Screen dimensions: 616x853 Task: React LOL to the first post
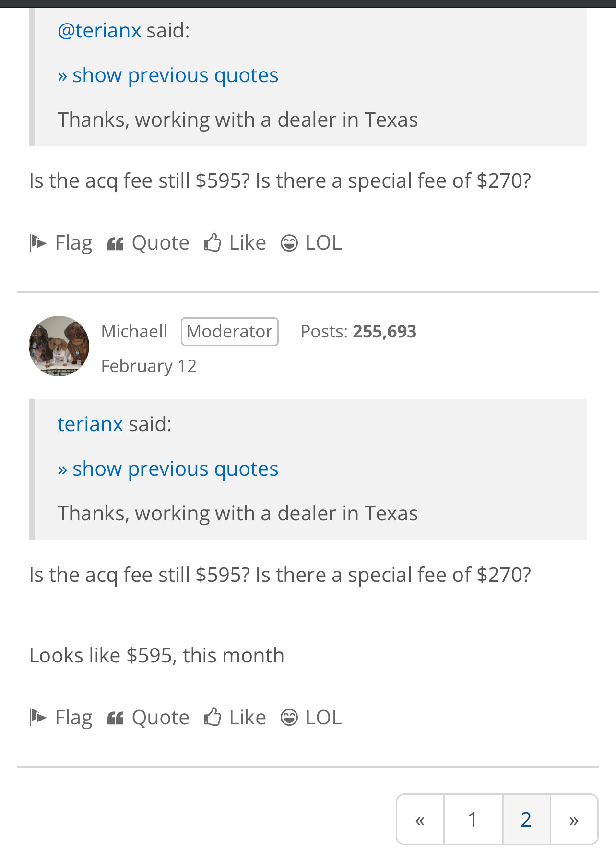[x=311, y=243]
